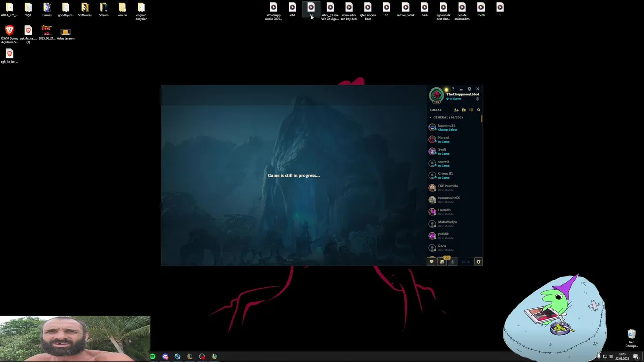Select friend MahaVadjra in the list
Screen dimensions: 644x362
(x=454, y=224)
